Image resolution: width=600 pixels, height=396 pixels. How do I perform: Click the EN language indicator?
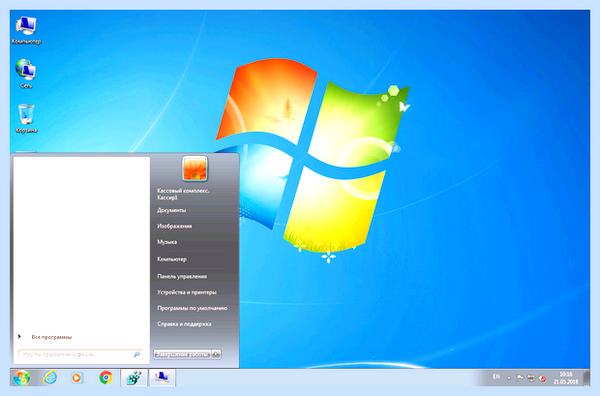click(496, 377)
